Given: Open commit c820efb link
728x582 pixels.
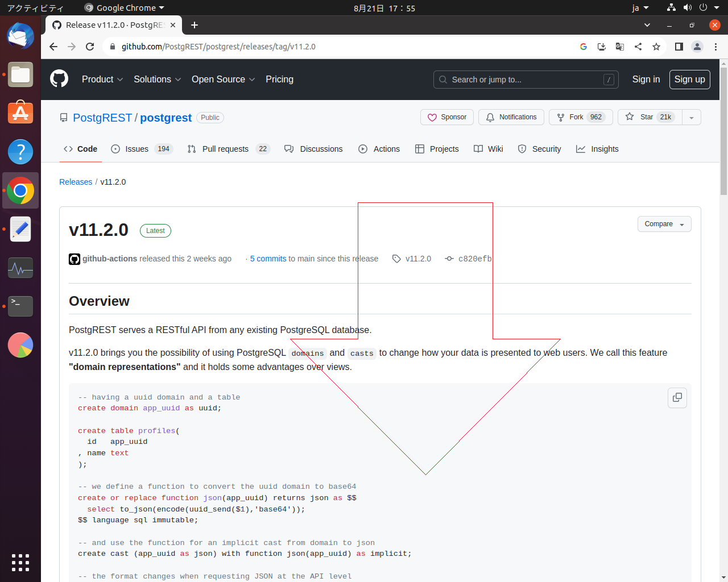Looking at the screenshot, I should coord(469,259).
